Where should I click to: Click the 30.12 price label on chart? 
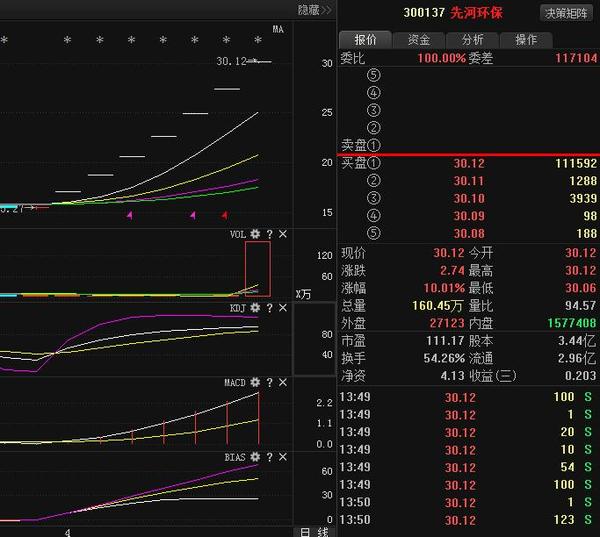(232, 61)
